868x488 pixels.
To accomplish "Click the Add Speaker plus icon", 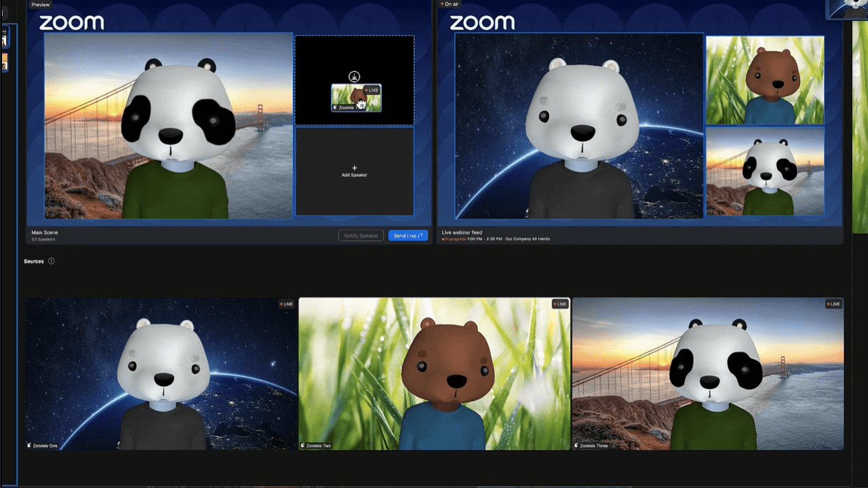I will point(354,167).
